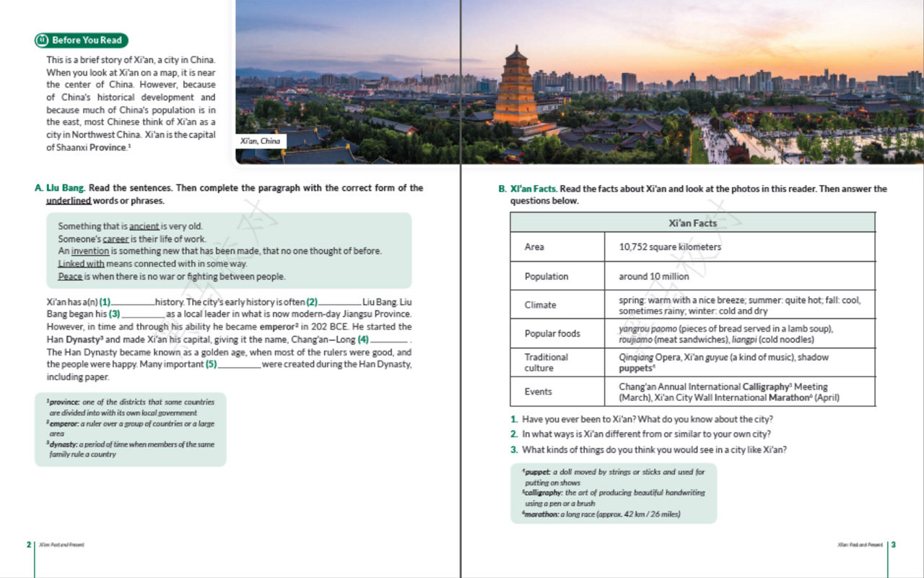
Task: Click the underlined phrase 'Linked with'
Action: [x=81, y=264]
